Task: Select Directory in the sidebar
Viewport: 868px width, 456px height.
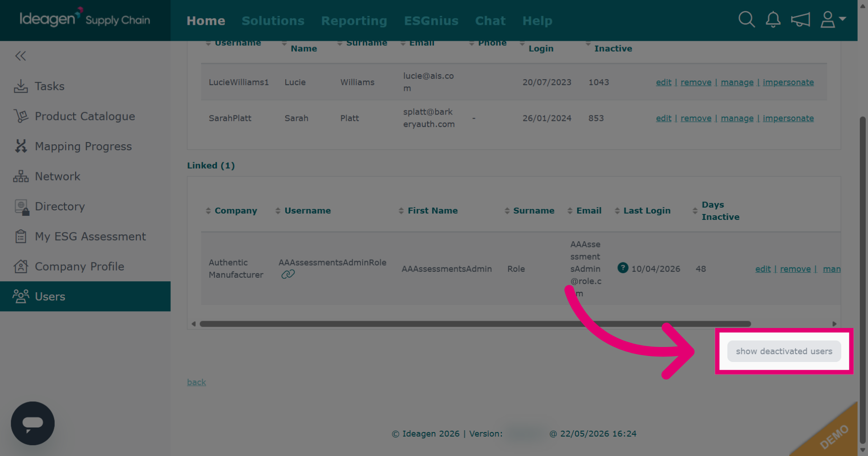Action: point(85,206)
